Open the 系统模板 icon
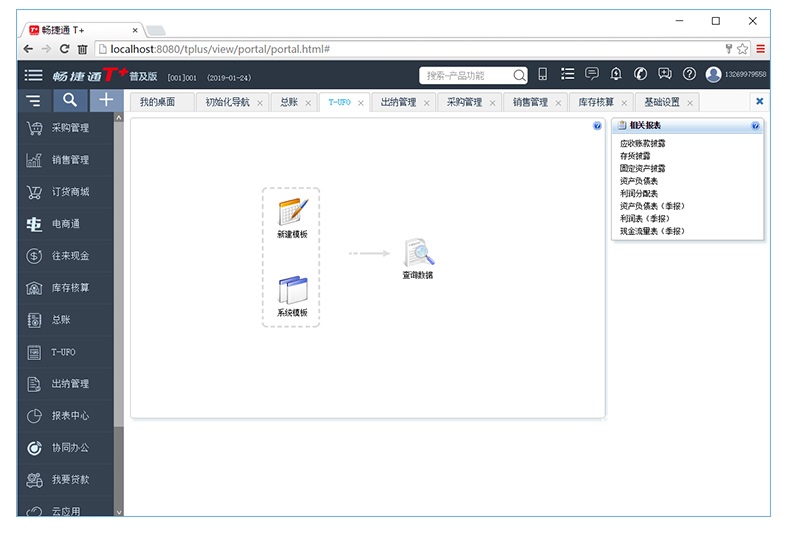The width and height of the screenshot is (790, 545). click(292, 291)
